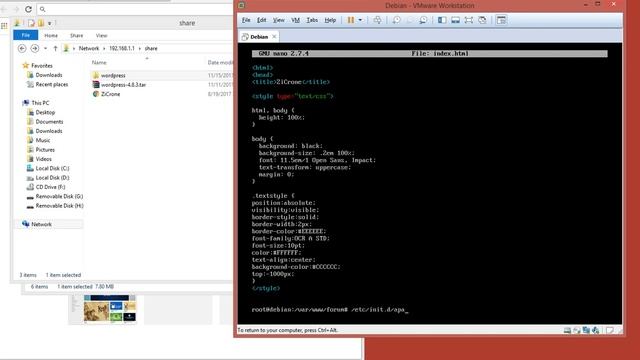Enter VMware full screen mode
Screen dimensions: 640x360
tap(469, 20)
